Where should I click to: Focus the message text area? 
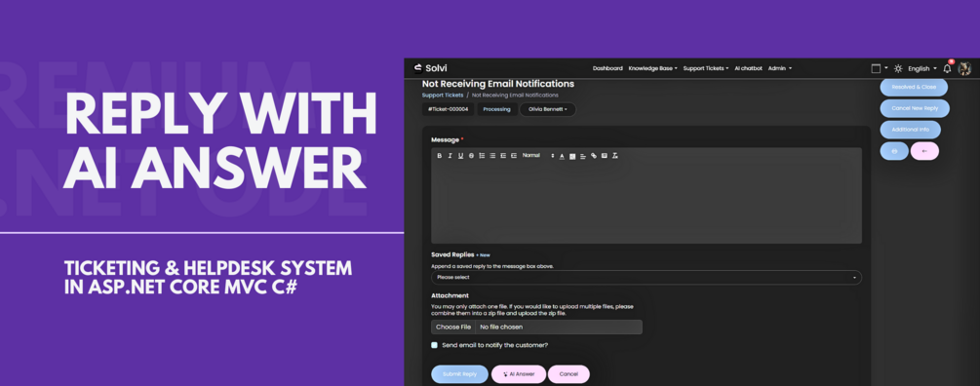647,203
